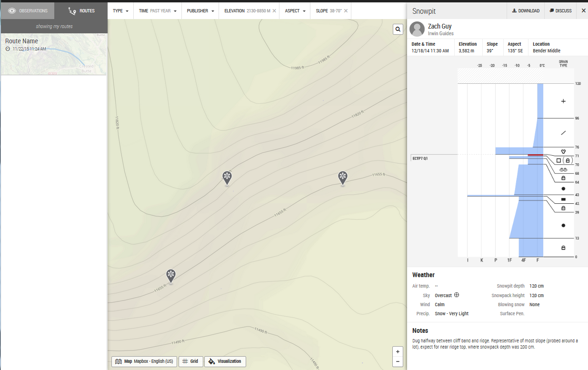Click the Weather section heading

[x=423, y=275]
